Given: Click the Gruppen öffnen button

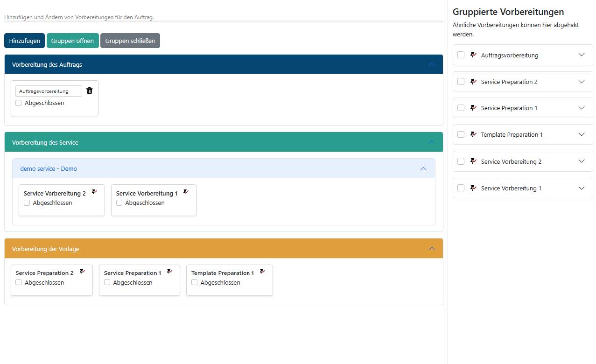Looking at the screenshot, I should (72, 41).
